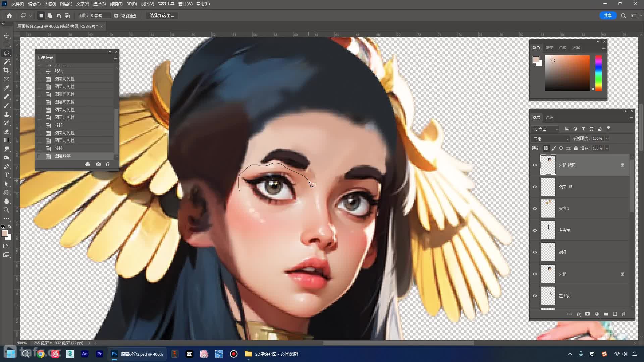Switch to the 色板 tab

[562, 48]
